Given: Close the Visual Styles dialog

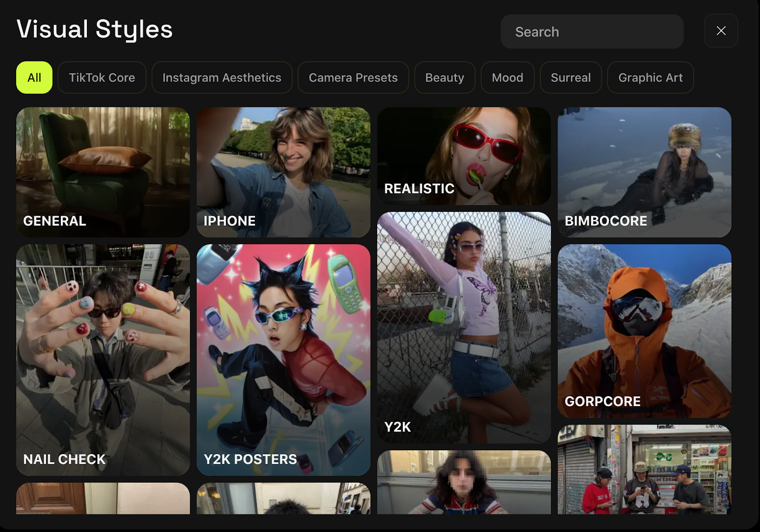Looking at the screenshot, I should (x=721, y=31).
